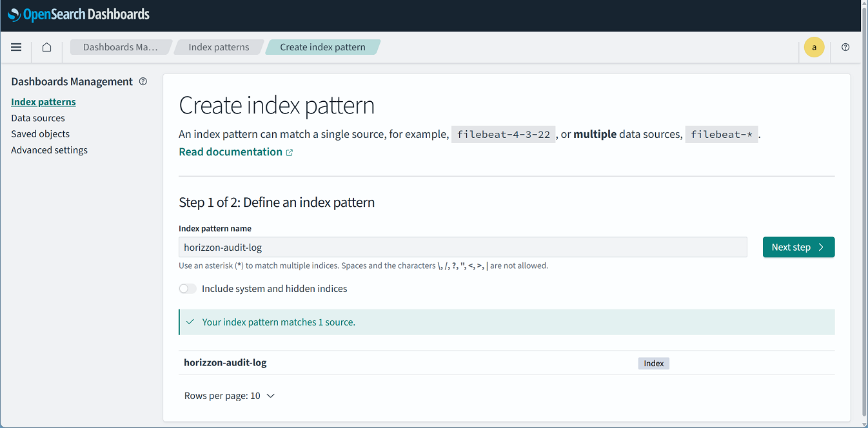Open Data sources in sidebar
The image size is (868, 428).
38,118
